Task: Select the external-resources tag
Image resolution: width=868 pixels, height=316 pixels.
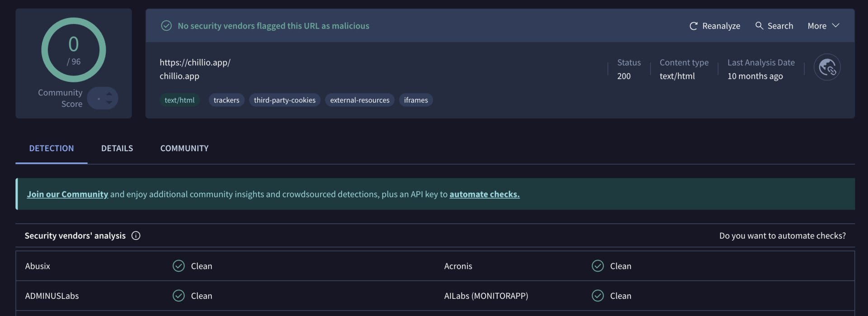Action: tap(360, 100)
